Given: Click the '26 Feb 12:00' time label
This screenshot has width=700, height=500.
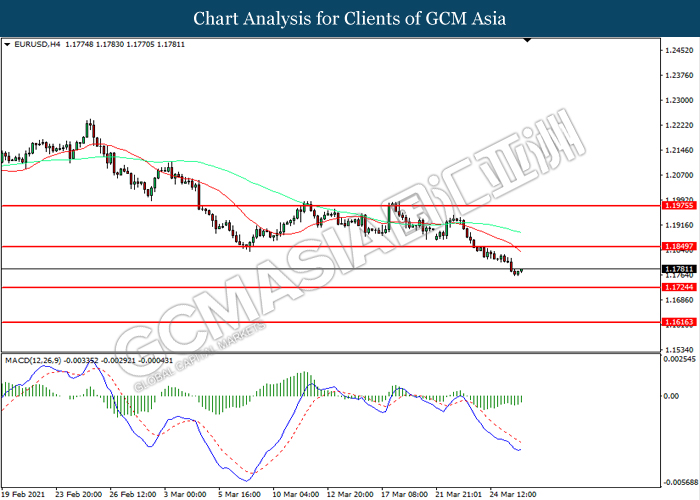Looking at the screenshot, I should (x=133, y=494).
